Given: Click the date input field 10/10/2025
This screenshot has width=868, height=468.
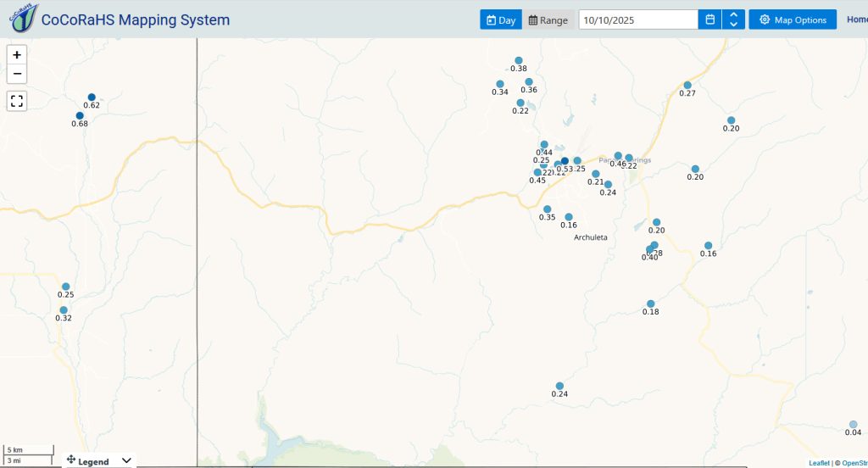Looking at the screenshot, I should (638, 20).
